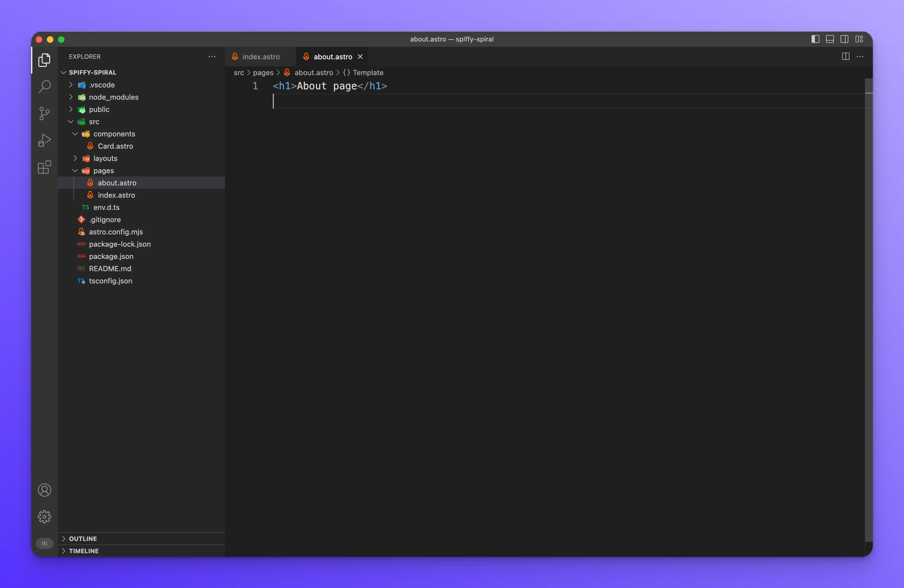The height and width of the screenshot is (588, 904).
Task: Click the breadcrumb Template segment
Action: (368, 72)
